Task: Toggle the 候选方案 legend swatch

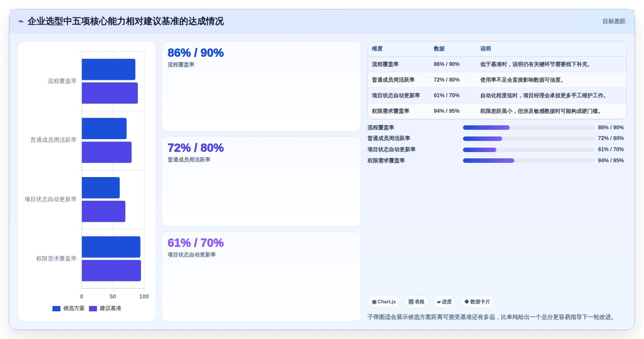Action: coord(56,309)
